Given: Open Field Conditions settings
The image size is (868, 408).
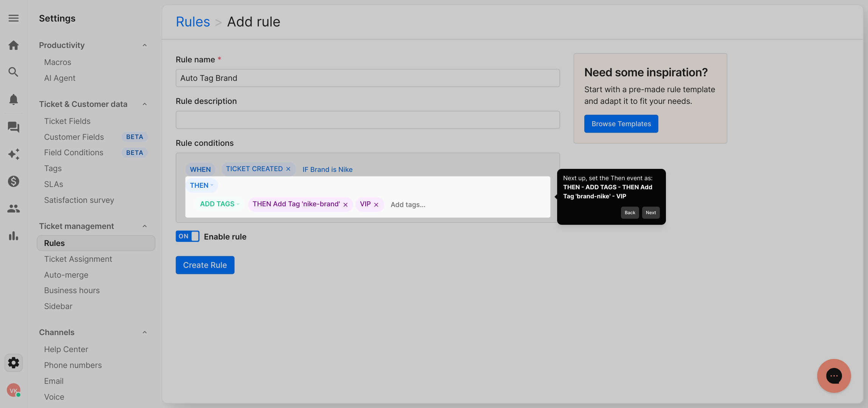Looking at the screenshot, I should 74,153.
